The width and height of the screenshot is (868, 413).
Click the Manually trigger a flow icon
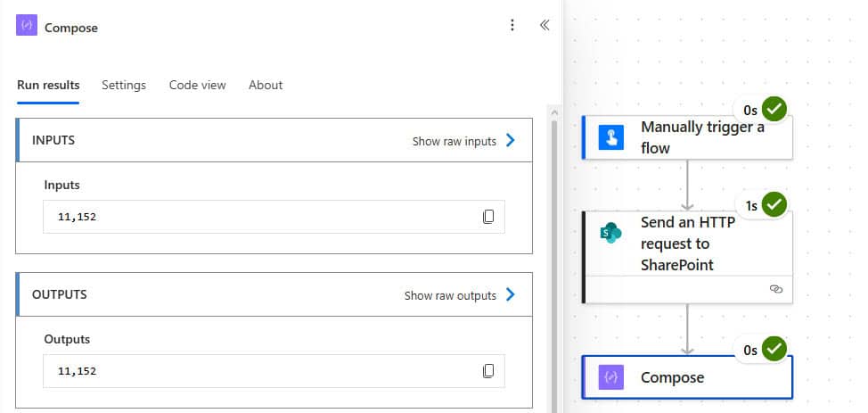[611, 137]
